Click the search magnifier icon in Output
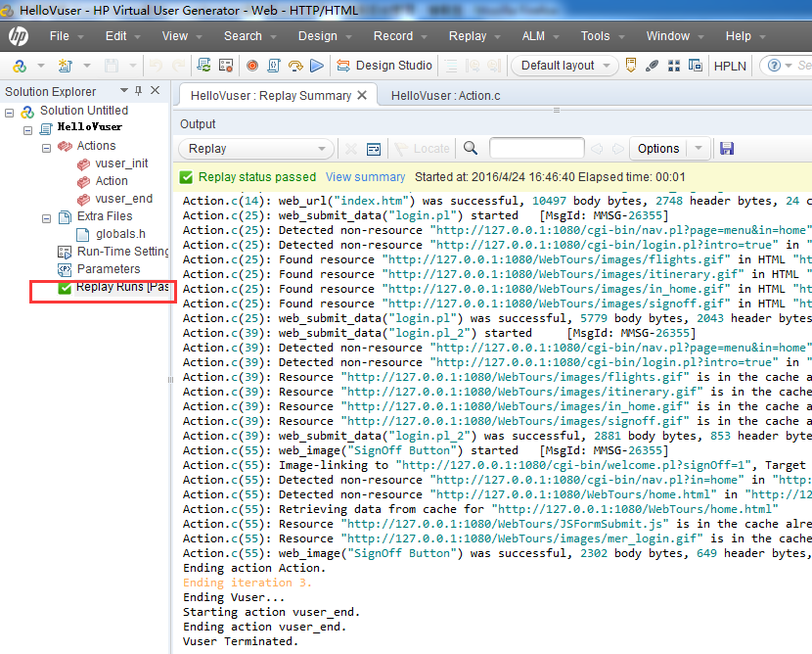The image size is (812, 654). click(471, 149)
